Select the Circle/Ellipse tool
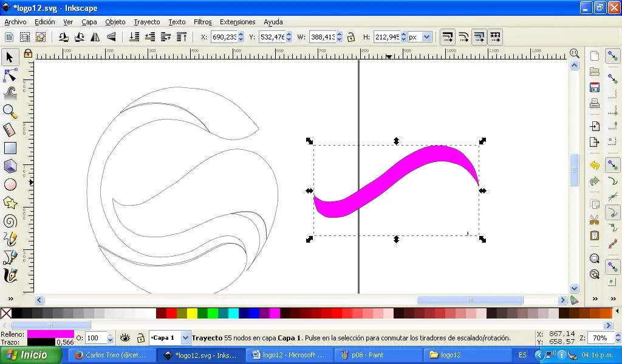 (10, 184)
